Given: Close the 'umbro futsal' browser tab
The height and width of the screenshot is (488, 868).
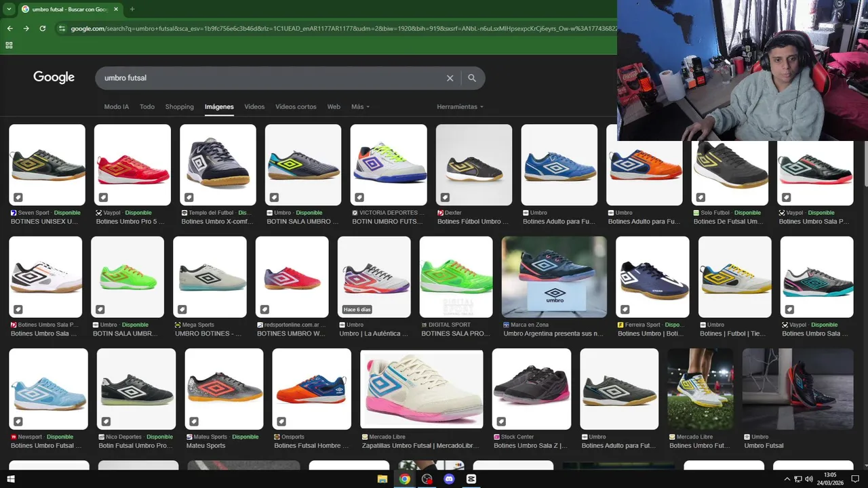Looking at the screenshot, I should click(x=116, y=9).
